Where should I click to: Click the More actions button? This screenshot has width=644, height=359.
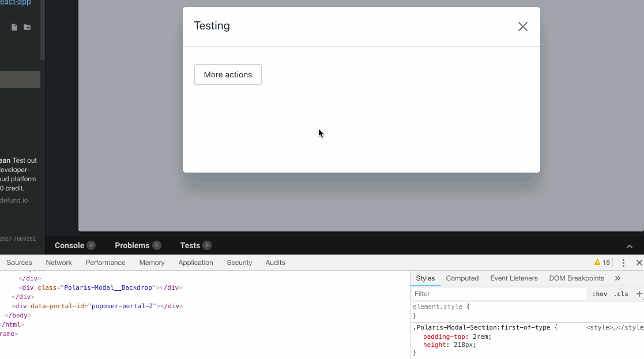click(228, 74)
